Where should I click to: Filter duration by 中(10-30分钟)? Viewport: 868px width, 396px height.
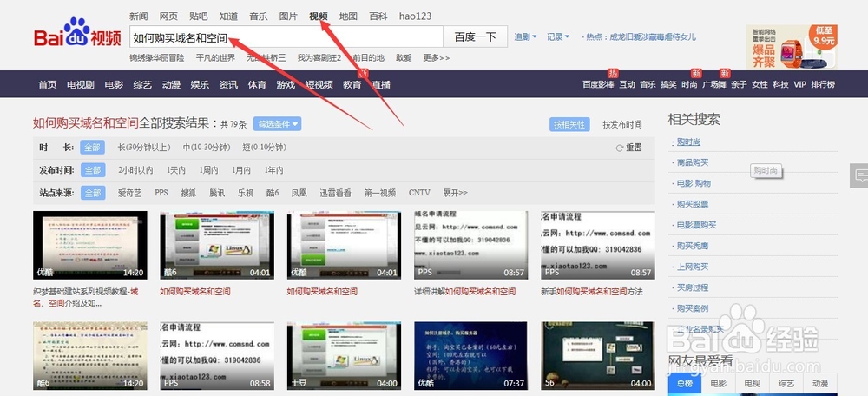pos(207,148)
